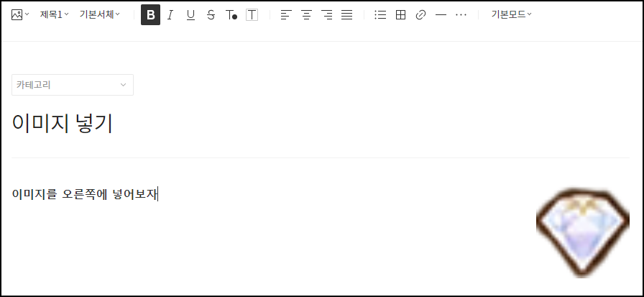Toggle bold formatting off
Screen dimensions: 644x297
[150, 15]
